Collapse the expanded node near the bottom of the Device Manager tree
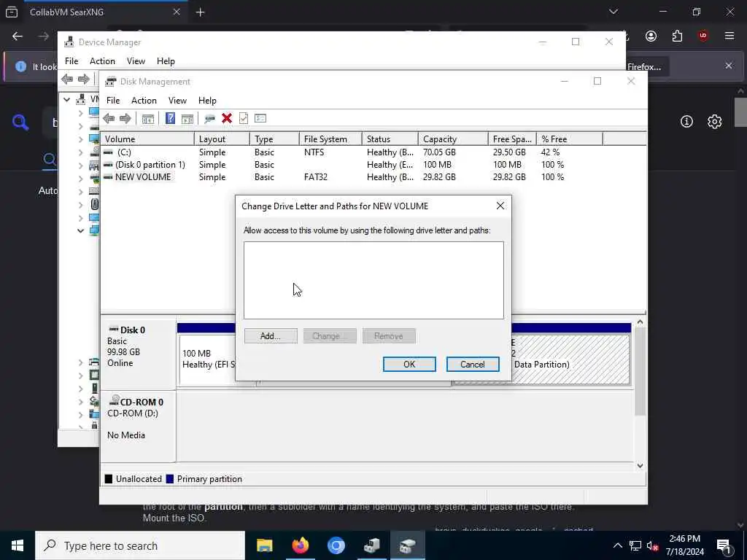The height and width of the screenshot is (560, 747). (x=80, y=231)
